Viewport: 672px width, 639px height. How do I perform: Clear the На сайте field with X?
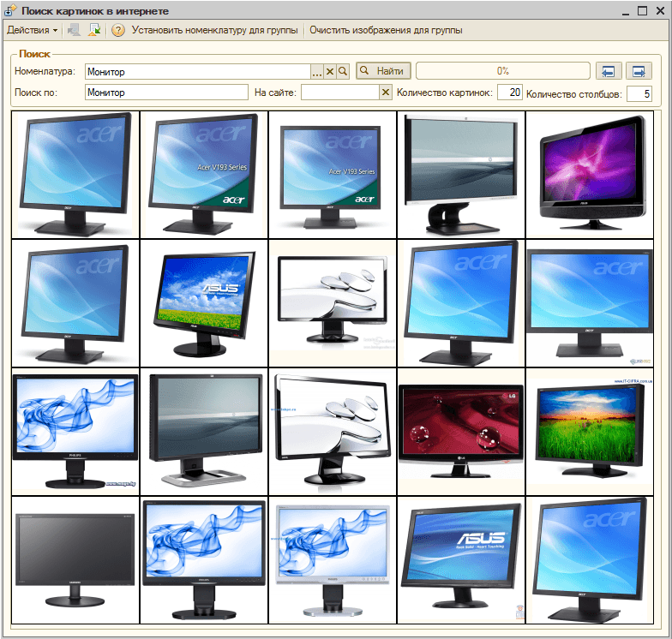tap(386, 92)
